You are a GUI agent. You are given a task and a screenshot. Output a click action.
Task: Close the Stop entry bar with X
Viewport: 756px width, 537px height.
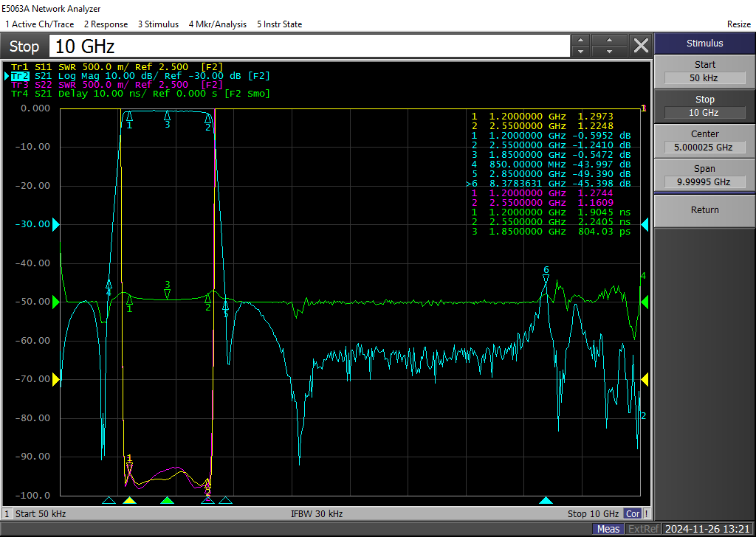pos(641,46)
